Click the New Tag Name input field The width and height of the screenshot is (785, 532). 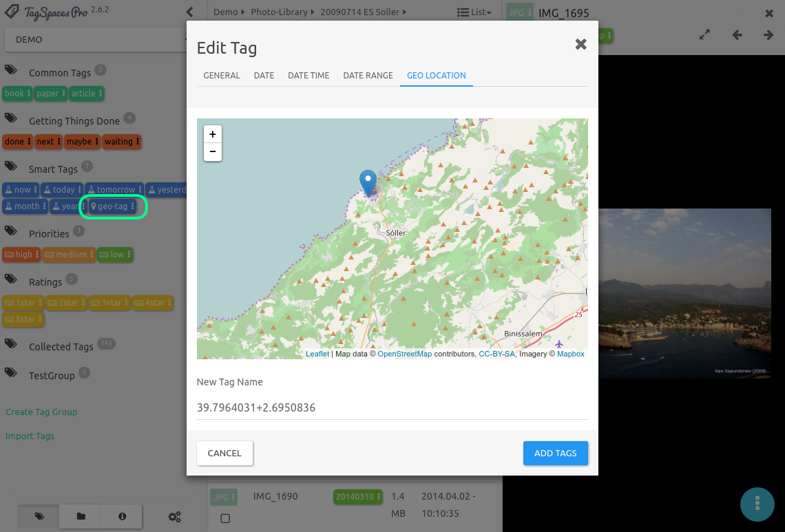point(392,407)
